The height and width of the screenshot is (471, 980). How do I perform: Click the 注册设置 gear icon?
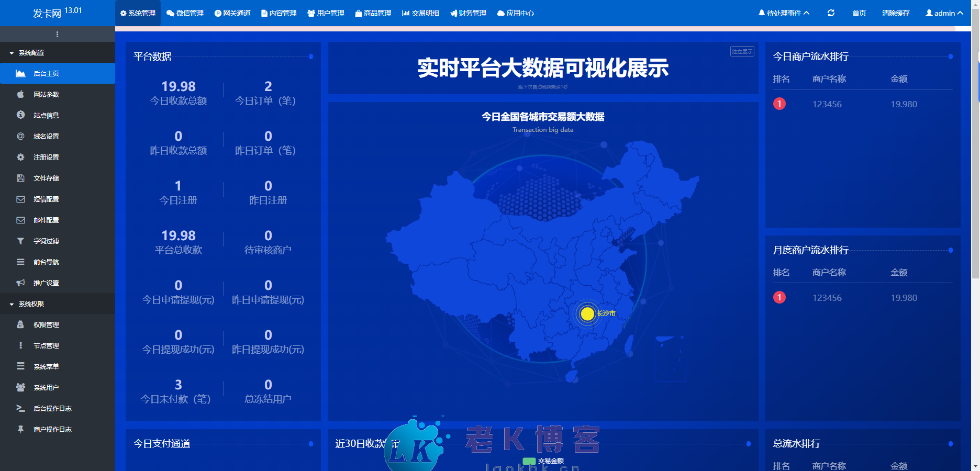coord(20,157)
